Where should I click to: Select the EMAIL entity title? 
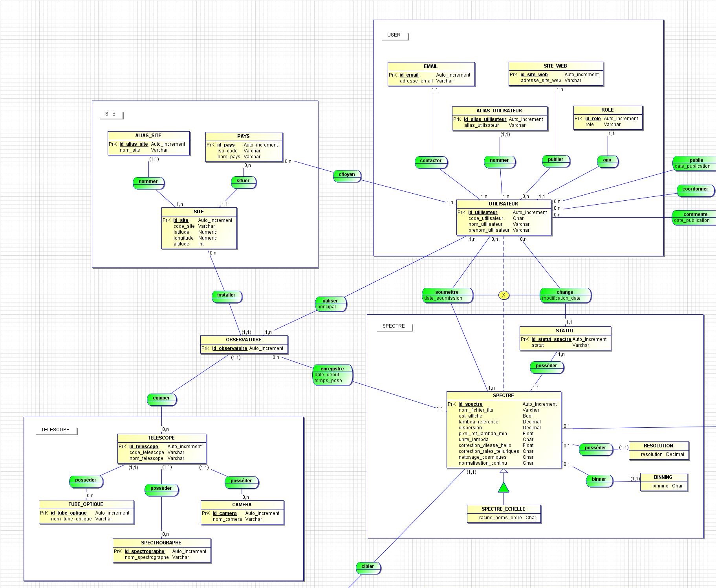[431, 66]
